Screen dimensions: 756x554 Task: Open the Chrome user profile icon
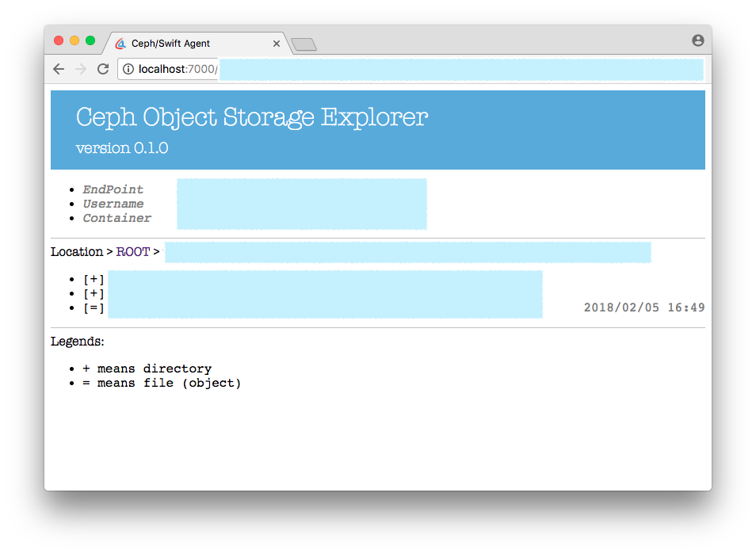[697, 40]
